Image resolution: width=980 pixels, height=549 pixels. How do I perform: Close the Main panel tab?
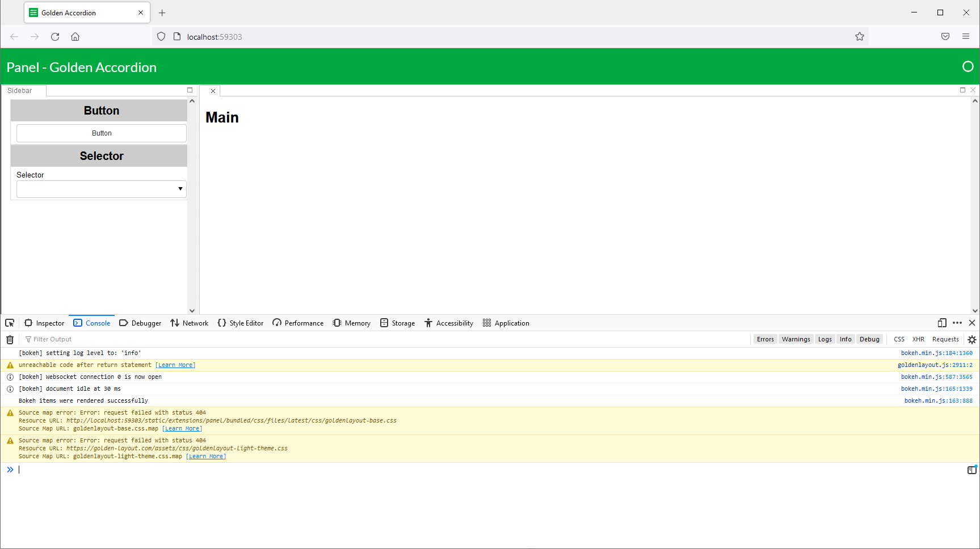click(213, 91)
